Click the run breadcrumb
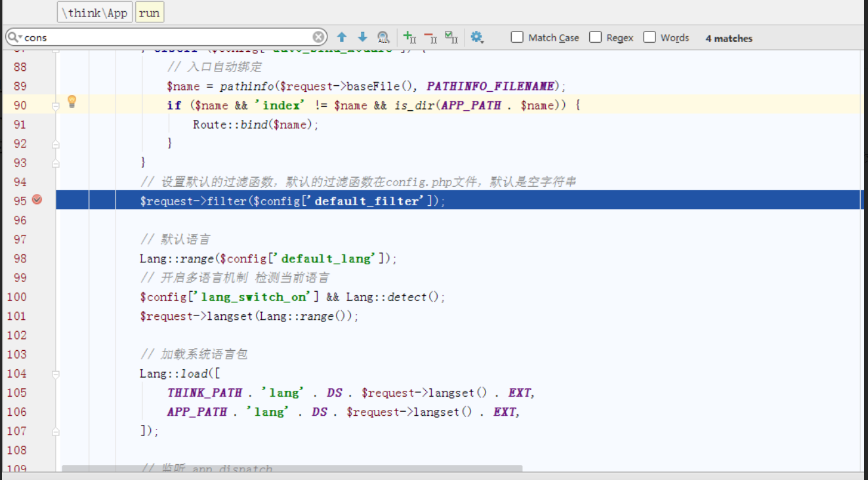 [x=150, y=12]
